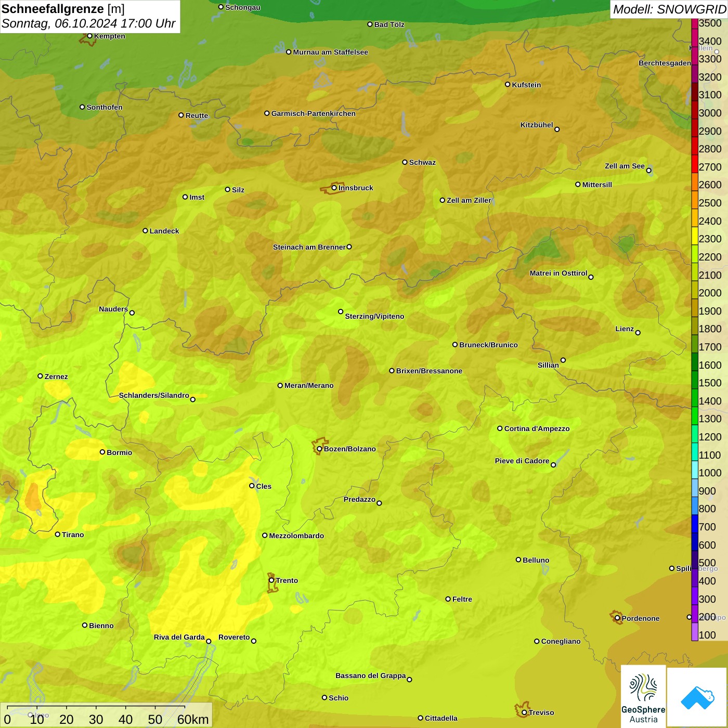Viewport: 728px width, 728px height.
Task: Click the 'Zernez' label
Action: pos(56,376)
